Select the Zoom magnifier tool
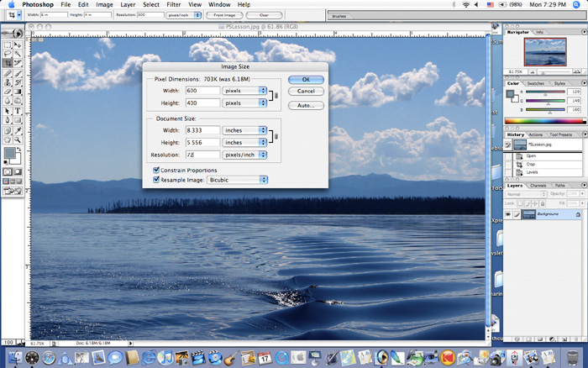Image resolution: width=588 pixels, height=368 pixels. tap(18, 139)
